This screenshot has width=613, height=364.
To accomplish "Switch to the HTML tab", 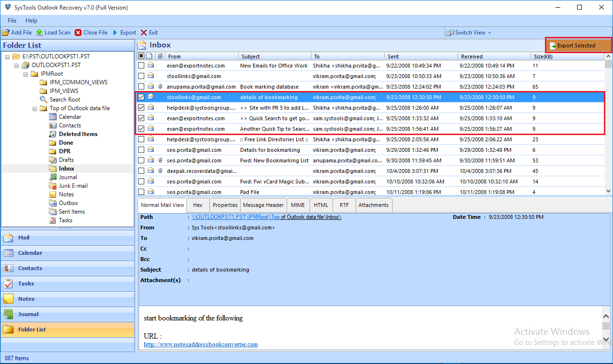I will [x=321, y=205].
